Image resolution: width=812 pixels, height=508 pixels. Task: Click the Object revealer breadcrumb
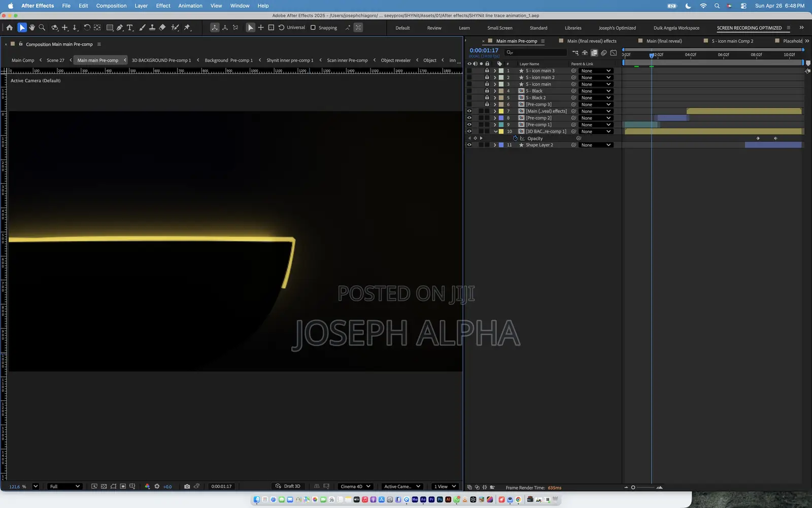(396, 60)
